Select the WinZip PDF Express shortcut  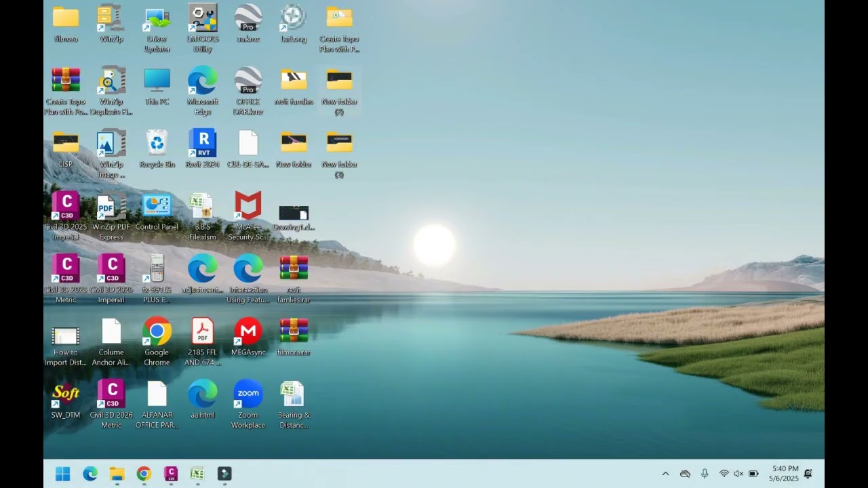click(x=111, y=217)
